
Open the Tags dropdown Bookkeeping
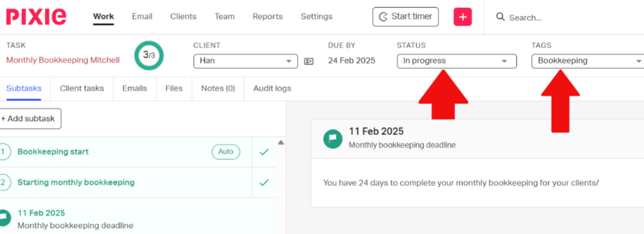[x=588, y=61]
